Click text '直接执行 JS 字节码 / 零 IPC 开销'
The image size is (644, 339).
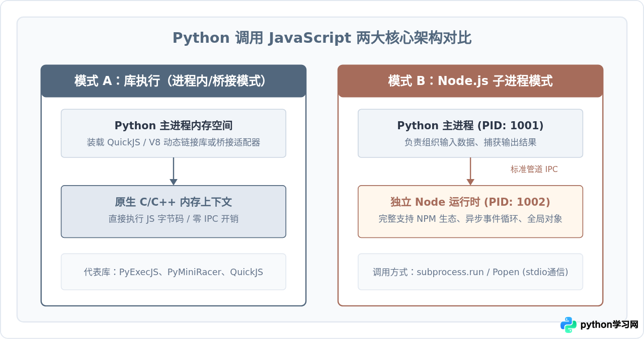tap(174, 219)
